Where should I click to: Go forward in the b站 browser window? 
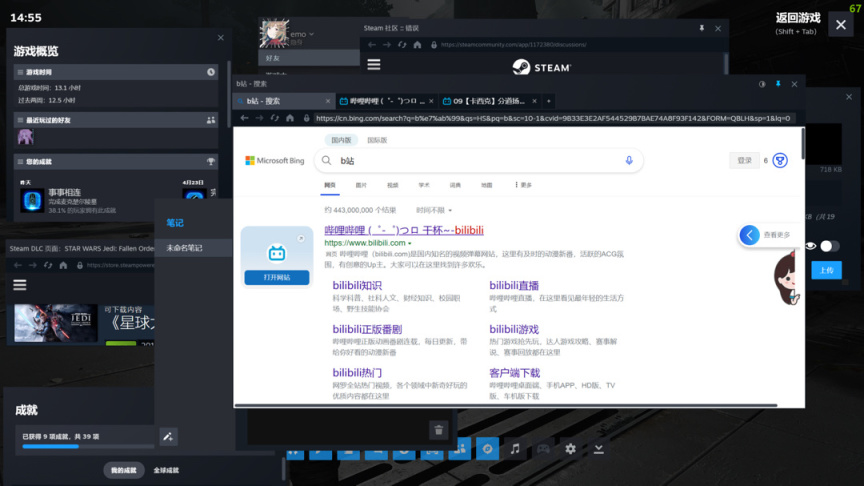tap(259, 118)
